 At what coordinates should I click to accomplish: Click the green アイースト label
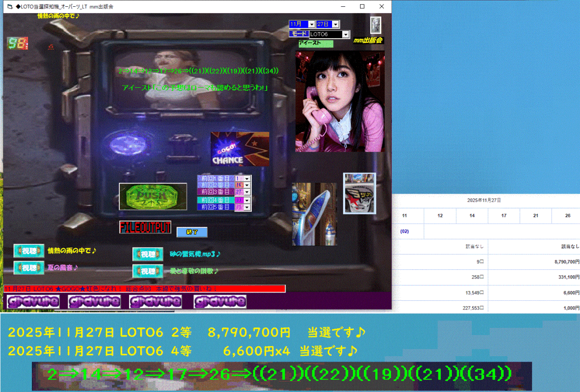click(x=316, y=43)
